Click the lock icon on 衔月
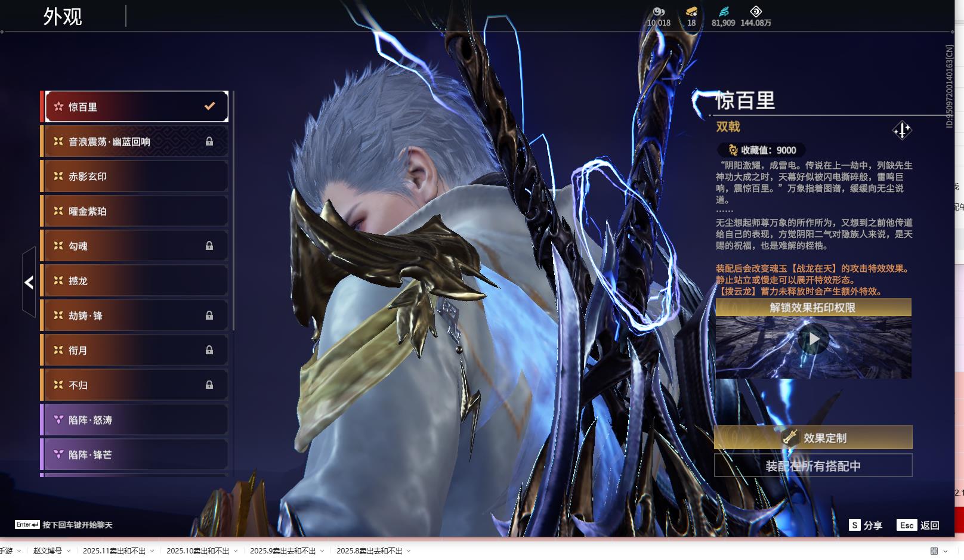This screenshot has width=964, height=560. (209, 350)
